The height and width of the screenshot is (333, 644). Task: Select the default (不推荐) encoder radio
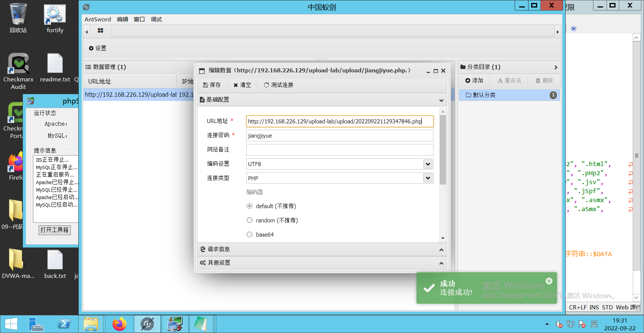click(250, 206)
